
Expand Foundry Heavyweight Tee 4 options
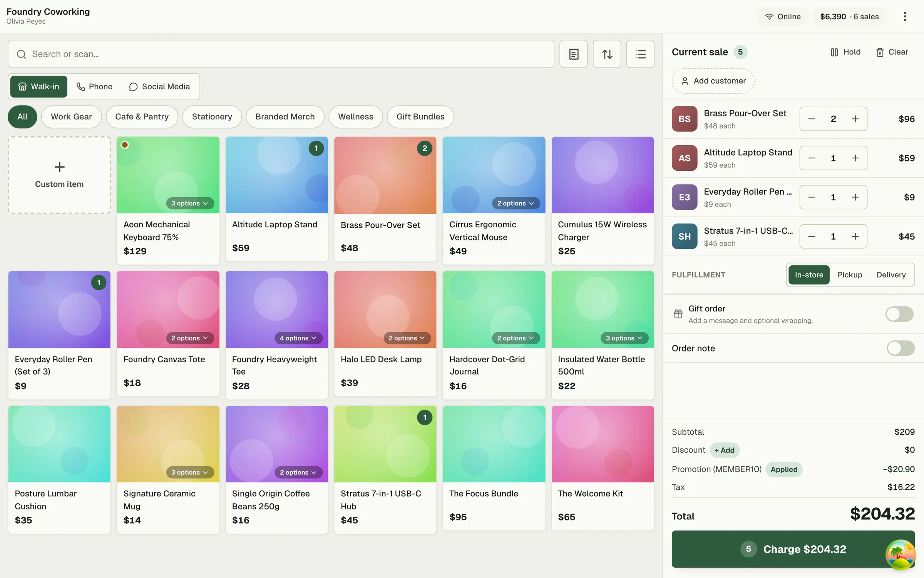(298, 338)
